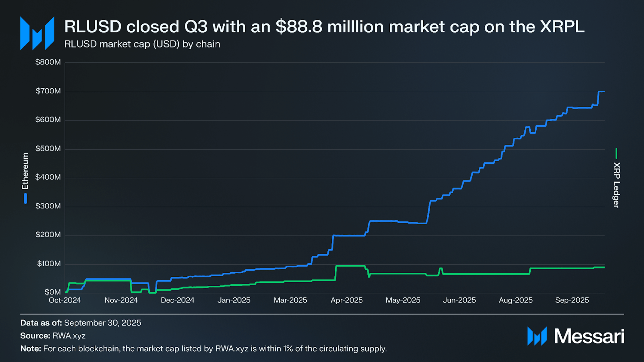Click the Apr-2025 x-axis label
This screenshot has height=362, width=644.
347,300
